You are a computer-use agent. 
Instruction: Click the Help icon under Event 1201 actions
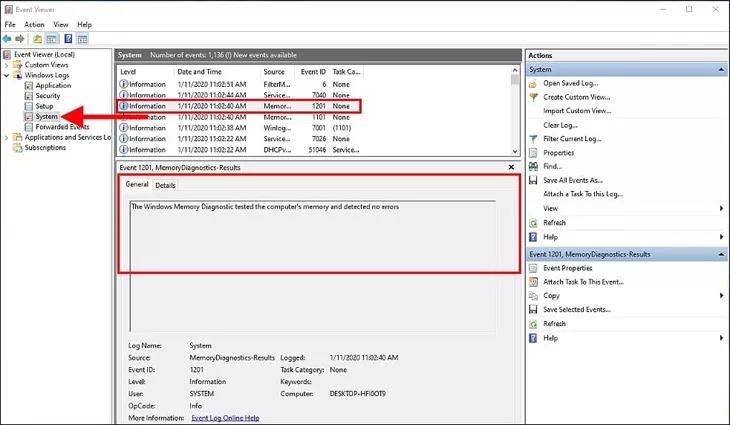coord(534,338)
